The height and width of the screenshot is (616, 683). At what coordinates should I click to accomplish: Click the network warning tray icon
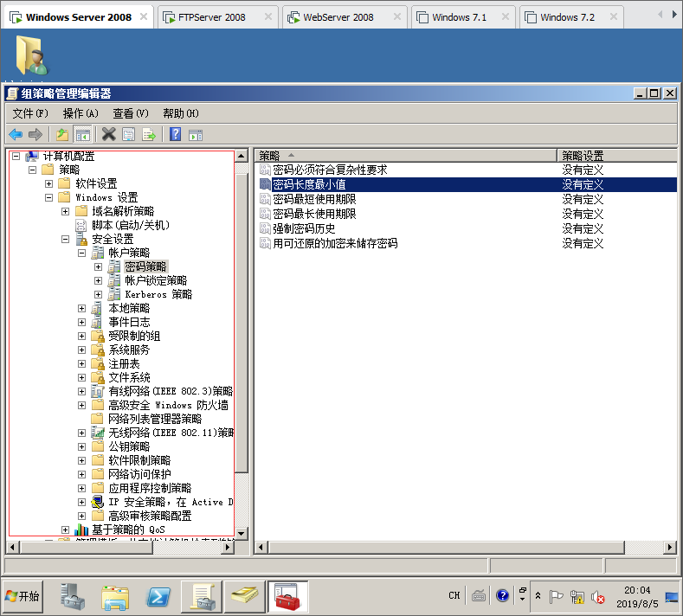[x=577, y=597]
